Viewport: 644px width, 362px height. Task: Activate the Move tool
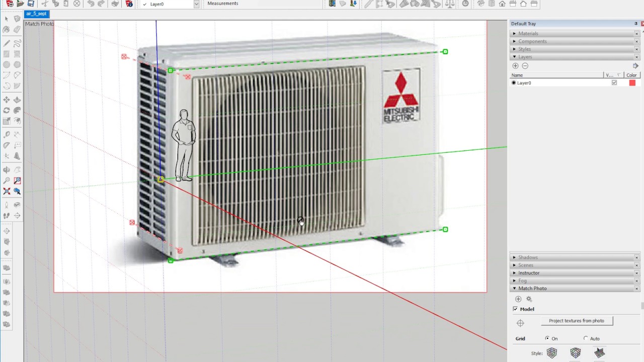tap(6, 100)
